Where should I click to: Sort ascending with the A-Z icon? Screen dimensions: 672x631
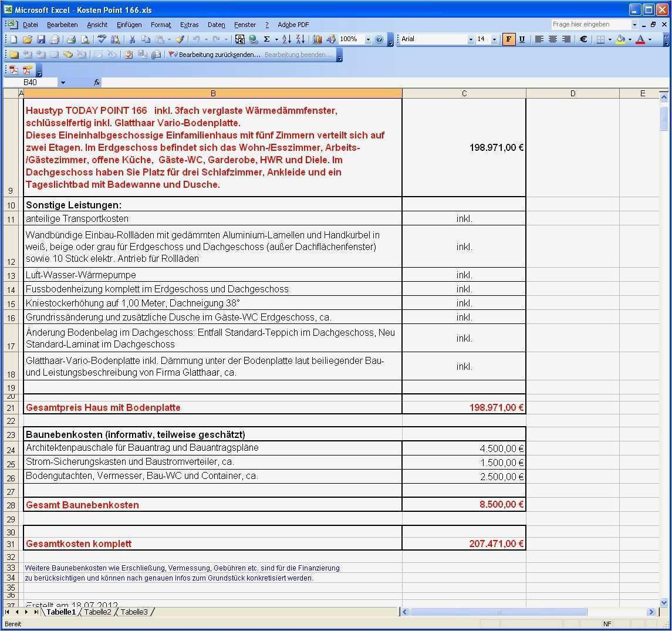pos(286,39)
